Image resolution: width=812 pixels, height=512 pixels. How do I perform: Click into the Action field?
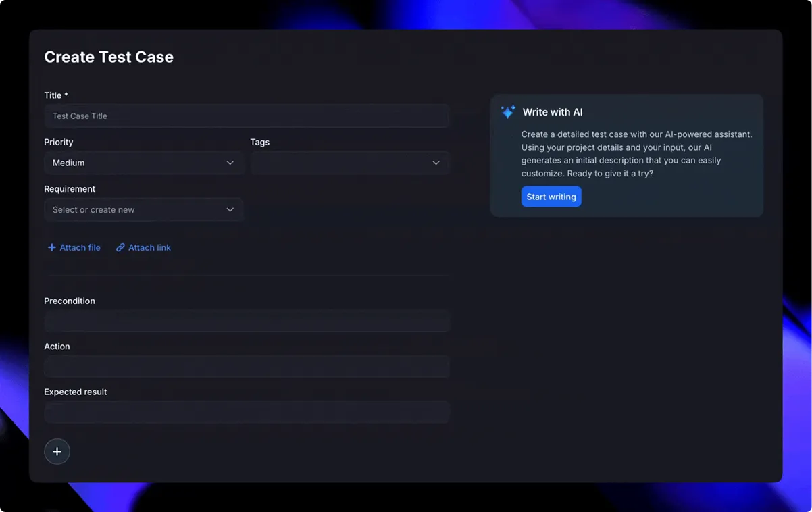click(x=247, y=366)
